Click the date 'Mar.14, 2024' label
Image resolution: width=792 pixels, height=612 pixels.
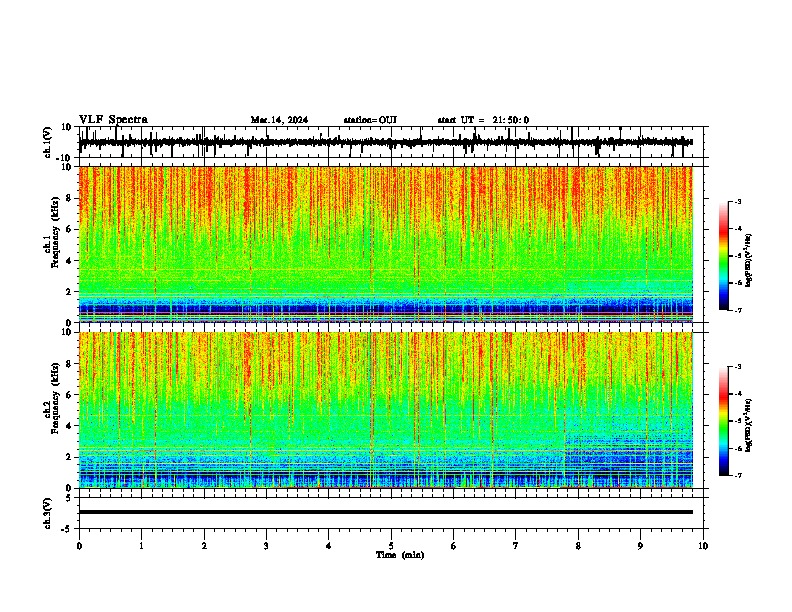tap(279, 120)
